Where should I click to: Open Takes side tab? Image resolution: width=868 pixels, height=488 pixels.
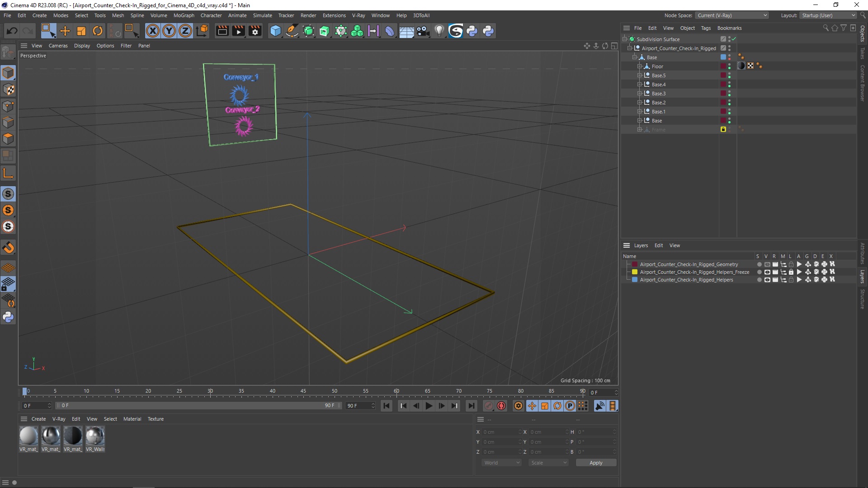click(863, 53)
